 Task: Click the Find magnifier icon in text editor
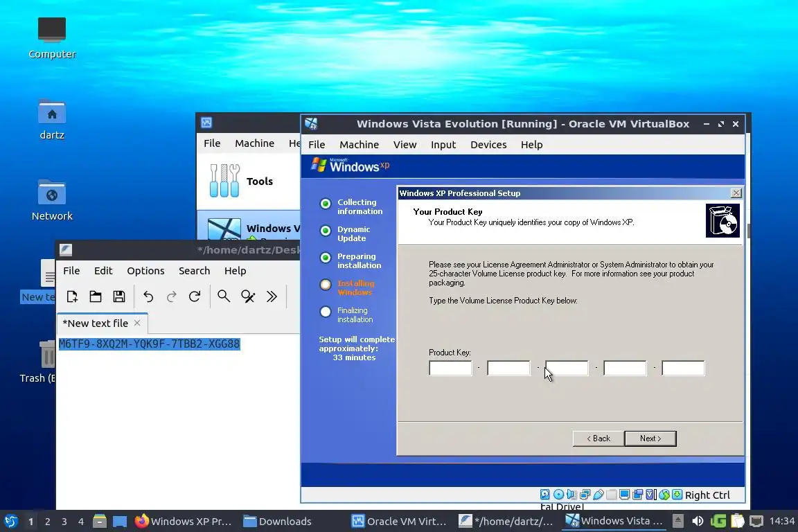tap(224, 296)
